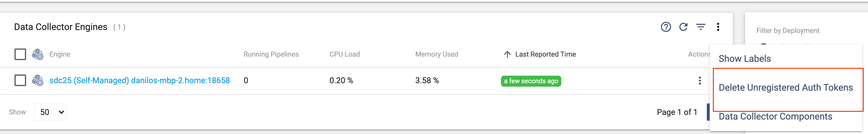Screen dimensions: 868x134
Task: Click the gears icon in the sdc25 row
Action: [x=37, y=81]
